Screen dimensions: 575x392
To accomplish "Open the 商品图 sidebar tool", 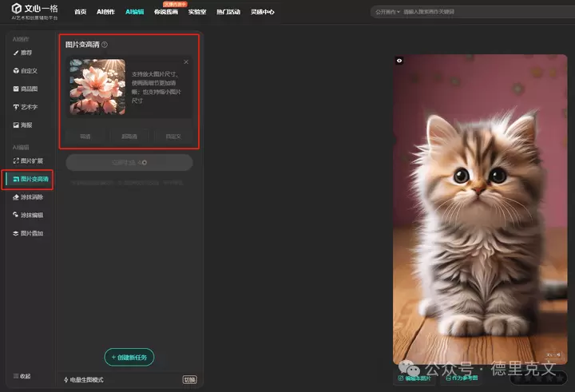I will pyautogui.click(x=28, y=89).
